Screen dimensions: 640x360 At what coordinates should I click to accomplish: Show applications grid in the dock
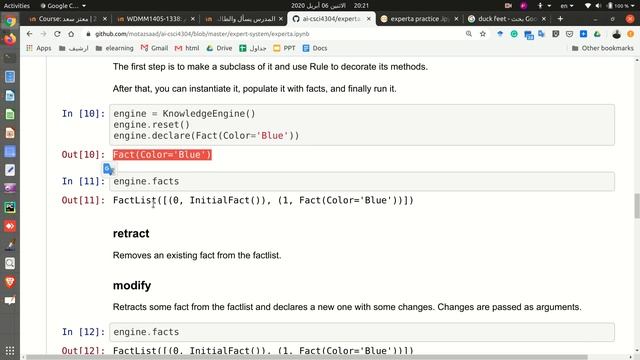pyautogui.click(x=10, y=351)
